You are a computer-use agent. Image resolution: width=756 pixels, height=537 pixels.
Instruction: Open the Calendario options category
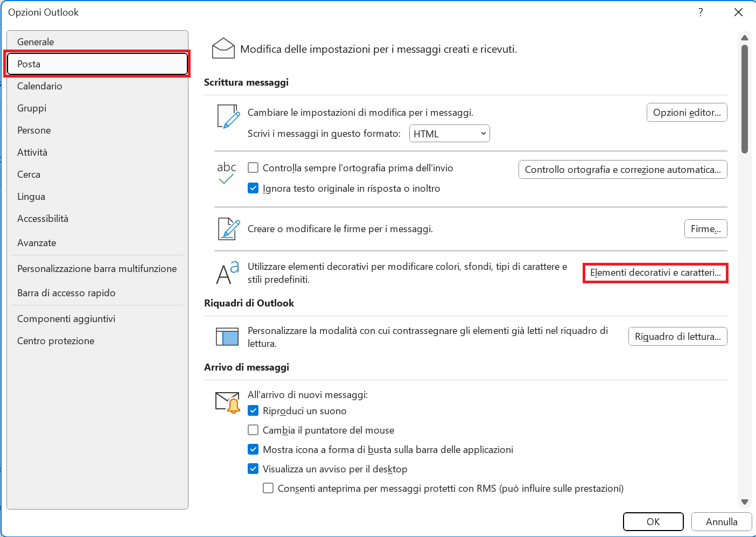click(x=97, y=86)
